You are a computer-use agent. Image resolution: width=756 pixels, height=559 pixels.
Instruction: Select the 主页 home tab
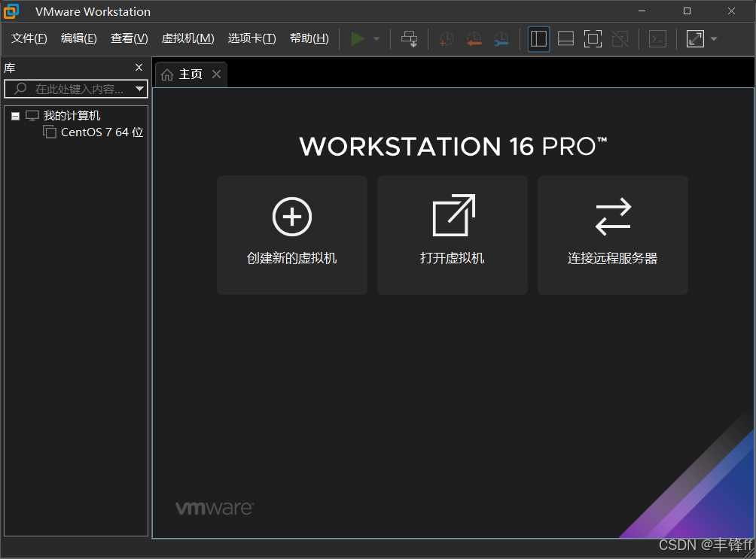[191, 74]
